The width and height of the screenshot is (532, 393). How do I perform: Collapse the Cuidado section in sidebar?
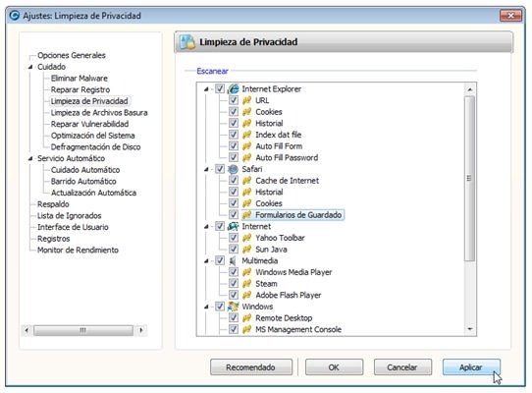[x=30, y=67]
